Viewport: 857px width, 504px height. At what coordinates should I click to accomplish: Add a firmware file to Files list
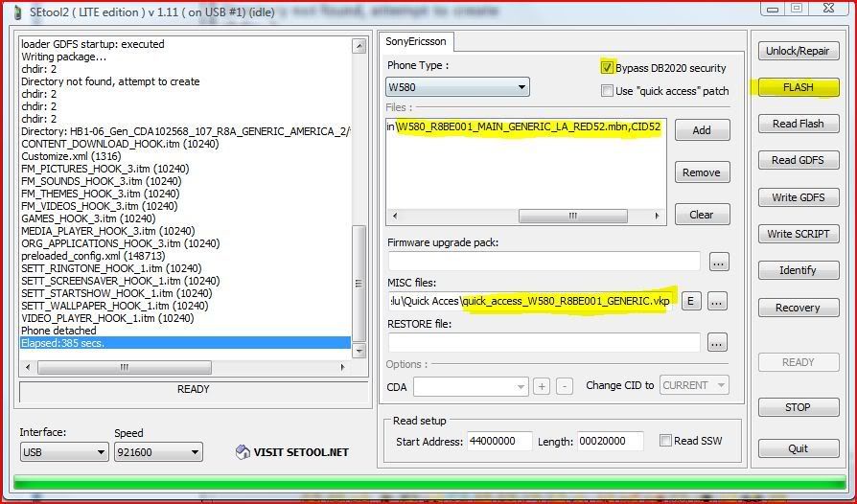tap(703, 130)
